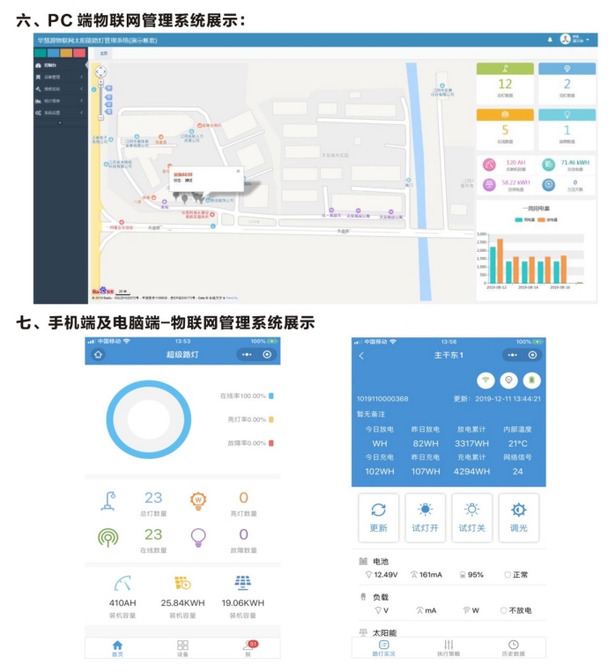The height and width of the screenshot is (672, 616).
Task: Open the 统计报表 sidebar menu
Action: tap(60, 101)
